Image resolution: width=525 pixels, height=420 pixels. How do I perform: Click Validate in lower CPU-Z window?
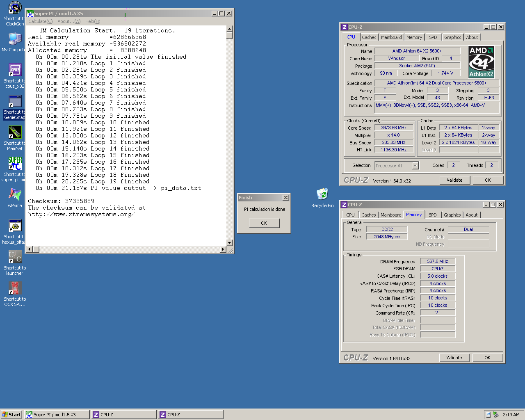pos(454,358)
